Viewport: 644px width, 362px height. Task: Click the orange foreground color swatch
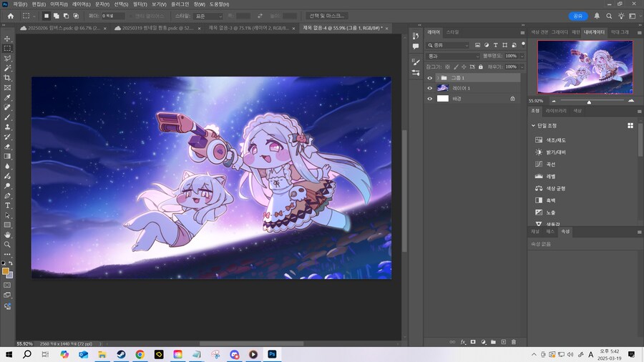5,271
